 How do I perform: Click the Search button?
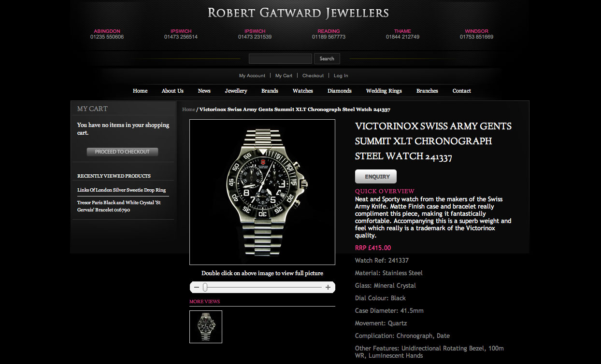(x=327, y=59)
